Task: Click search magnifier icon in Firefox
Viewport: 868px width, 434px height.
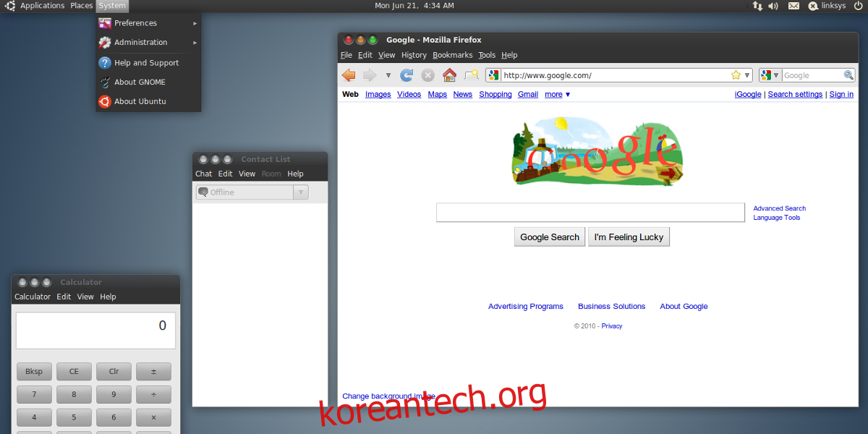Action: coord(848,75)
